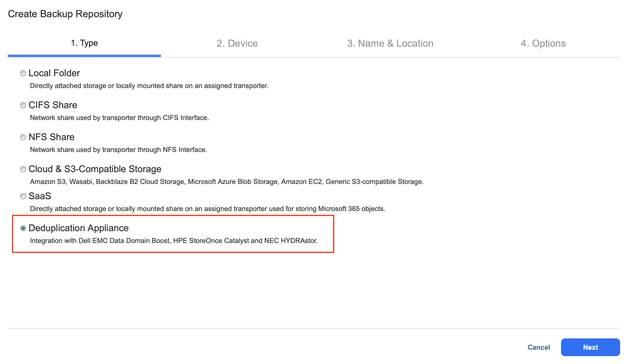Go to the 2. Device step tab

(x=237, y=43)
